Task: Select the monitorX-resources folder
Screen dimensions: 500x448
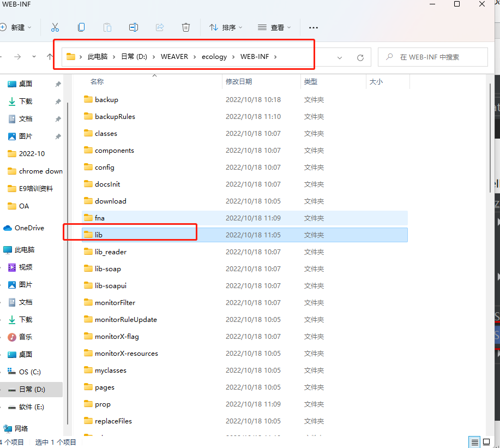Action: click(126, 354)
